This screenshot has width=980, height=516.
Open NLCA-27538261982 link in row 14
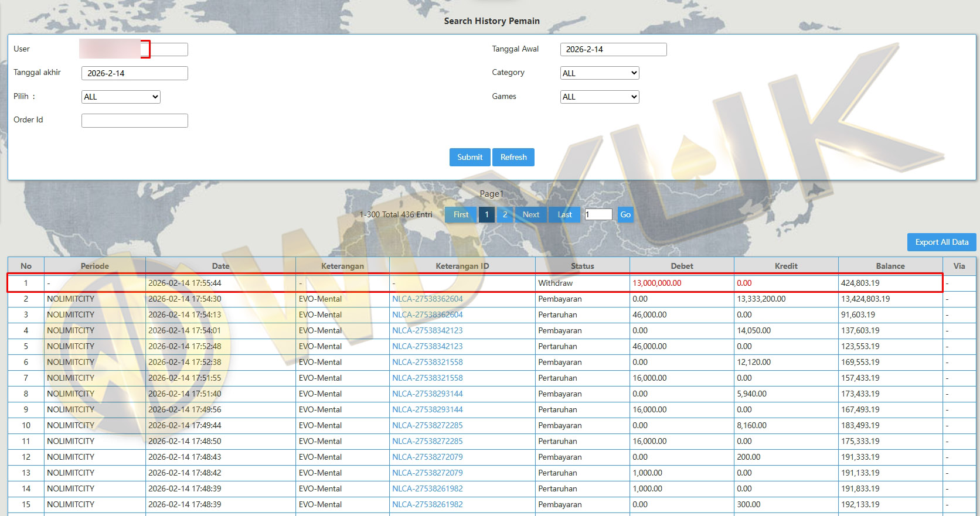tap(427, 488)
